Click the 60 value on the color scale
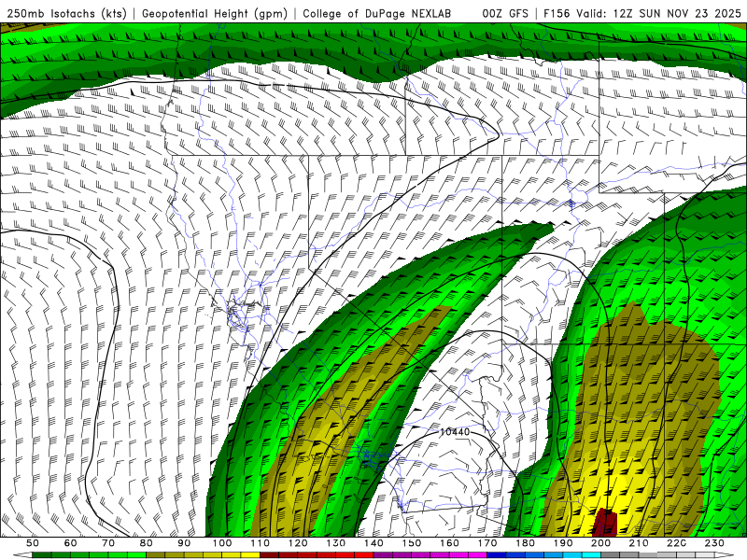This screenshot has height=560, width=747. click(x=71, y=543)
